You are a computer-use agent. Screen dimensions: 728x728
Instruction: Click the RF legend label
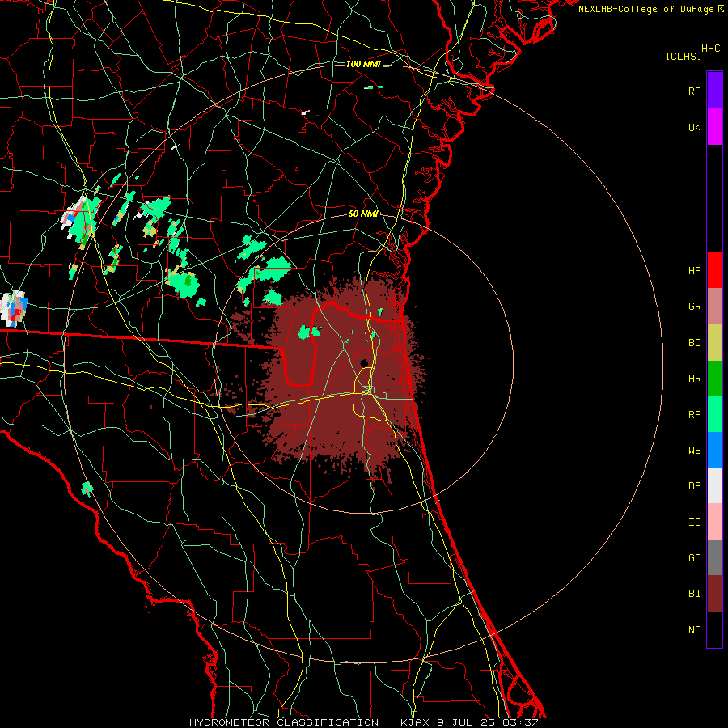tap(694, 91)
